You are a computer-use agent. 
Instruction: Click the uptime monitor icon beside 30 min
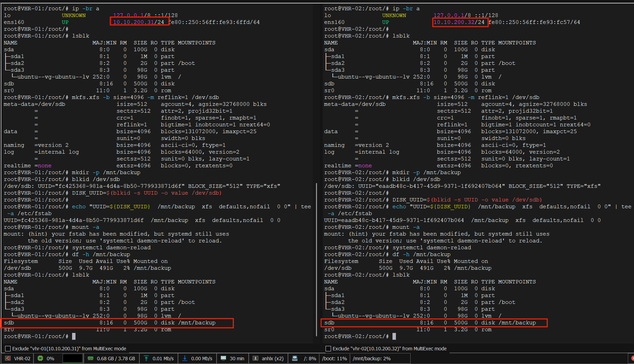tap(223, 359)
